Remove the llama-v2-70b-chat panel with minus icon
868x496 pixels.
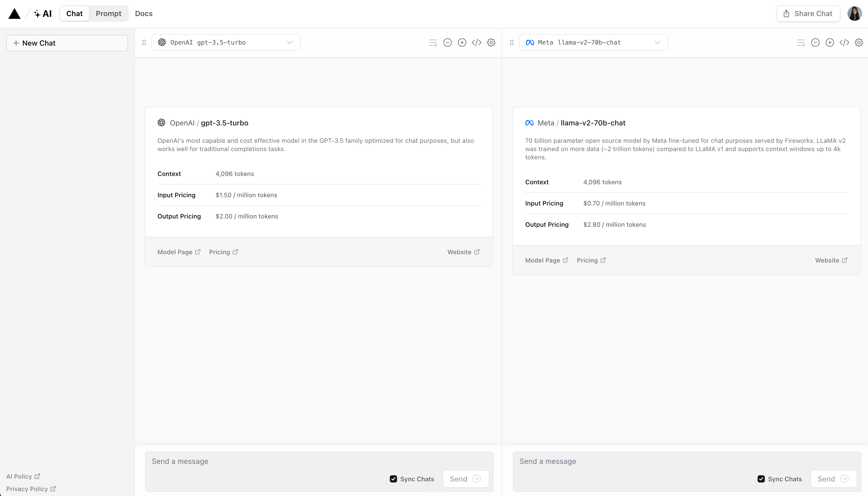coord(815,42)
